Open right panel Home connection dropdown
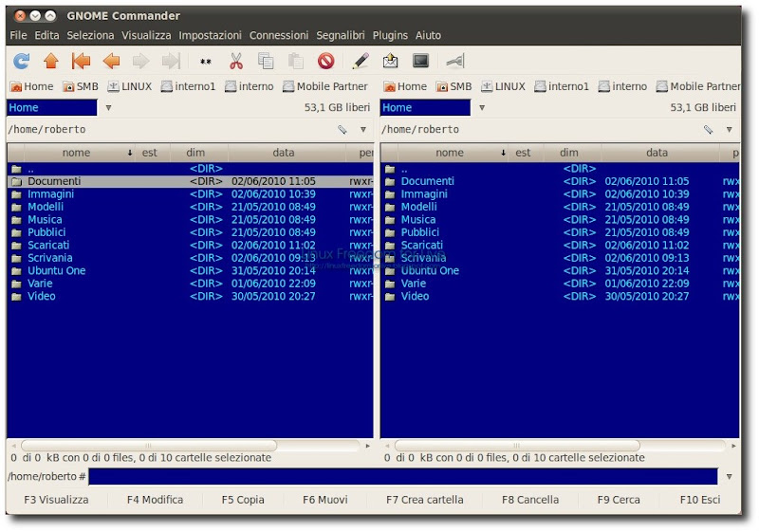Viewport: 759px width, 532px height. tap(482, 108)
